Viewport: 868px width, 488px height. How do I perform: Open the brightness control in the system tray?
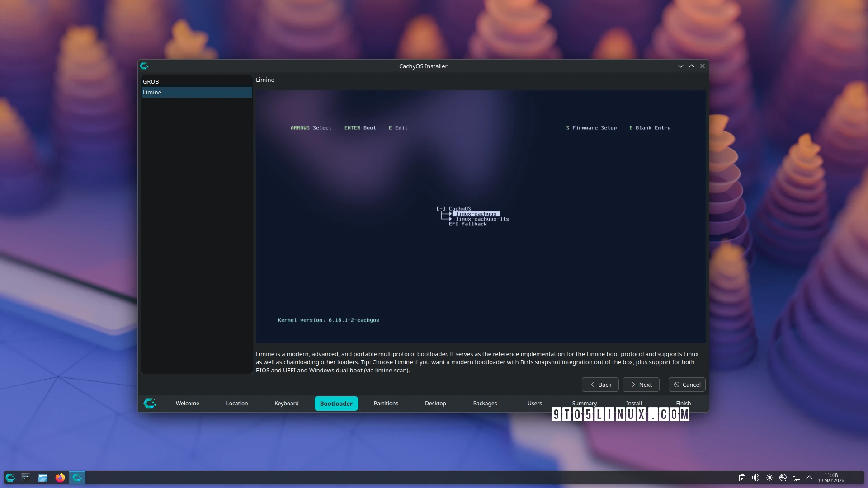[x=769, y=478]
